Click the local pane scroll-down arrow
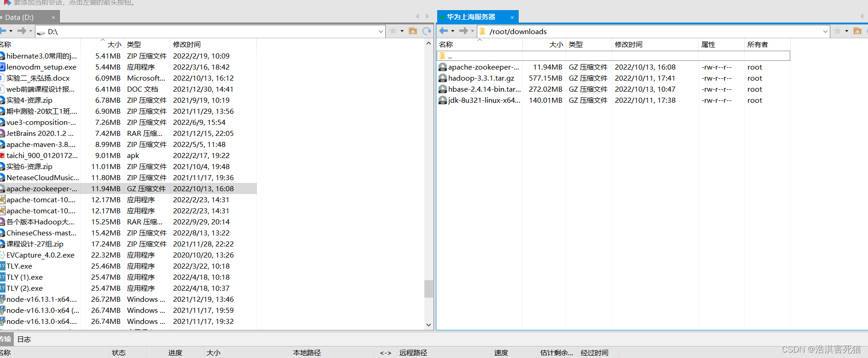Image resolution: width=868 pixels, height=358 pixels. [428, 325]
